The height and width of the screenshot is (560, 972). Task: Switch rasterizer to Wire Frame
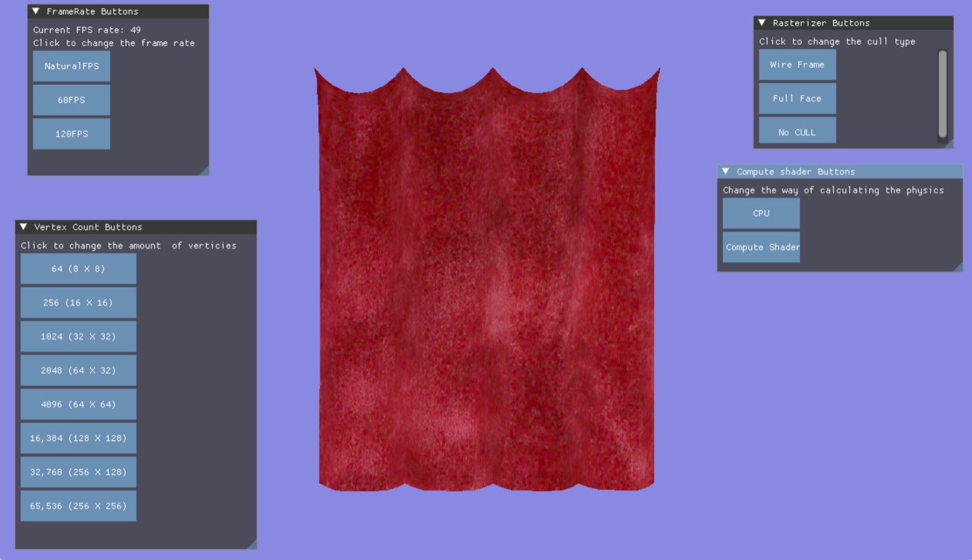[x=797, y=64]
